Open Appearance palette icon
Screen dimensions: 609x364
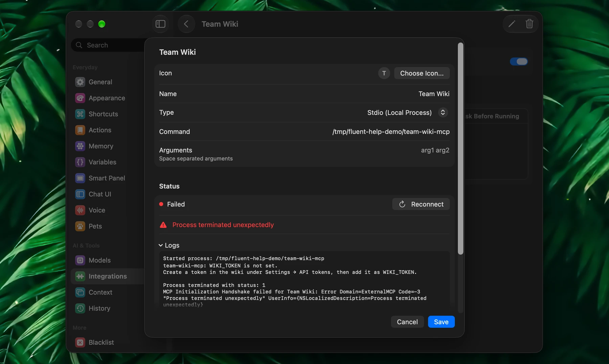click(x=80, y=98)
